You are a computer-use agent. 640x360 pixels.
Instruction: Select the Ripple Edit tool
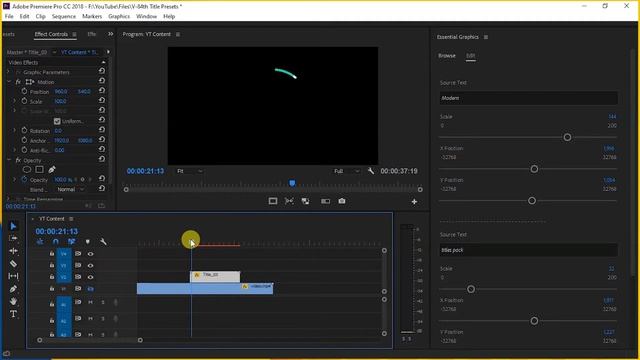13,251
